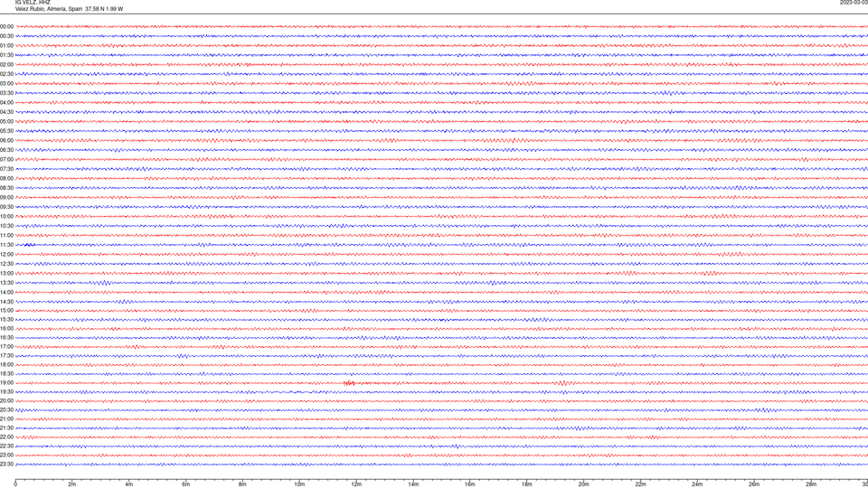Select the 20:30 trace time label
This screenshot has width=868, height=488.
pos(6,410)
